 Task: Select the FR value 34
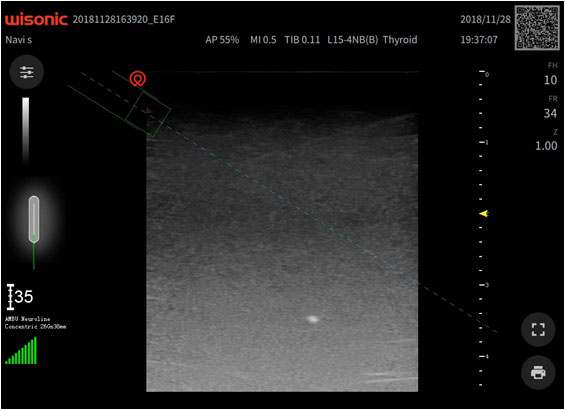pos(550,113)
